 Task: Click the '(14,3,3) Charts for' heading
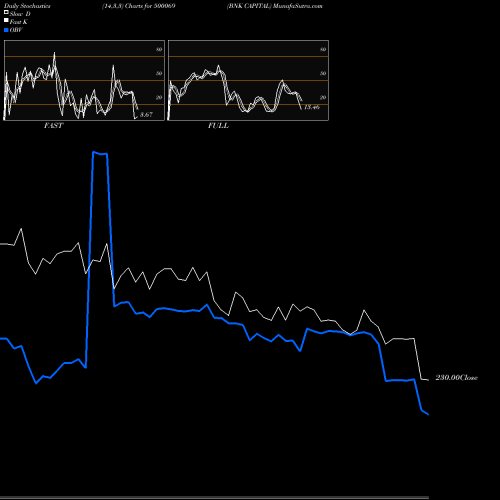127,6
